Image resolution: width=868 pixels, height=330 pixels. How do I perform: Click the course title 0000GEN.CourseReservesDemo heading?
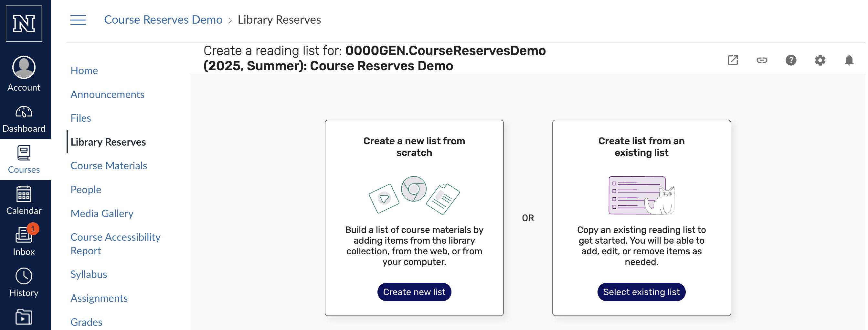375,58
